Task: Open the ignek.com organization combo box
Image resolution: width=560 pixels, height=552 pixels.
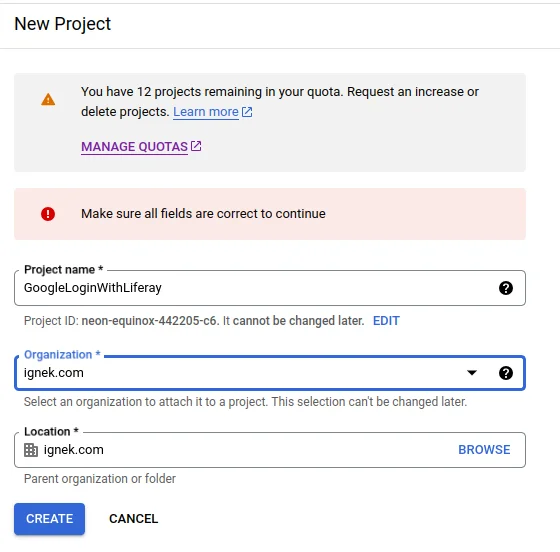Action: 270,373
